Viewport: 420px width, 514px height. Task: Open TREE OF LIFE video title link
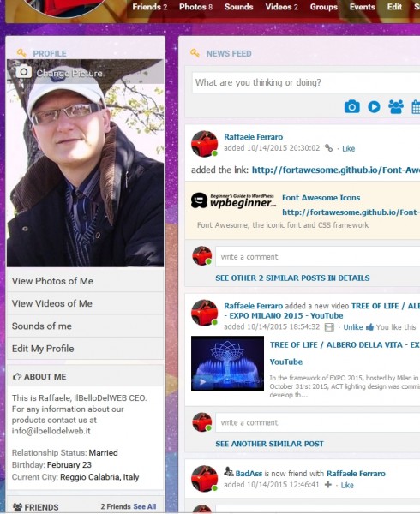[x=345, y=345]
